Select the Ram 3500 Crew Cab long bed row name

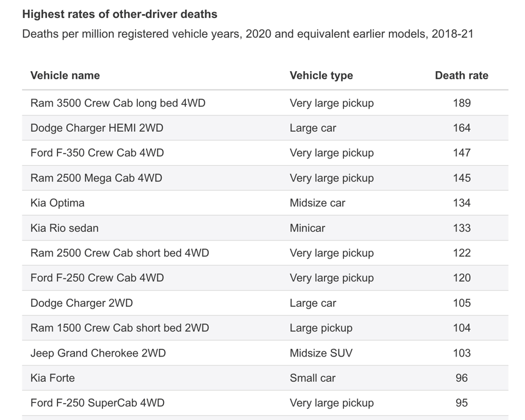tap(118, 103)
